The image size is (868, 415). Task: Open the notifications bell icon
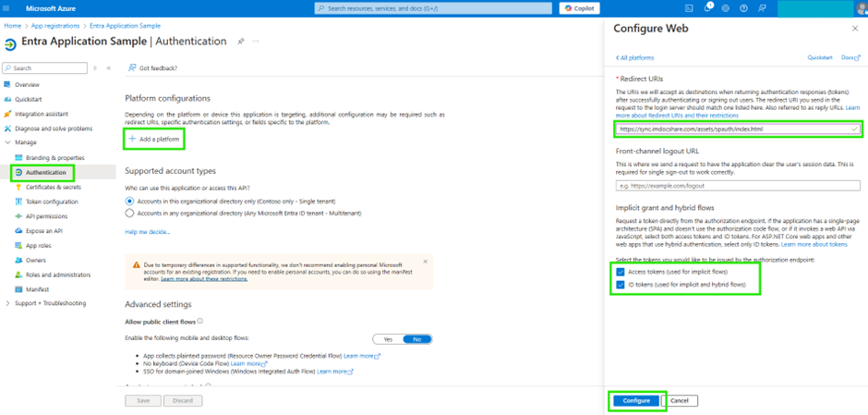tap(707, 8)
